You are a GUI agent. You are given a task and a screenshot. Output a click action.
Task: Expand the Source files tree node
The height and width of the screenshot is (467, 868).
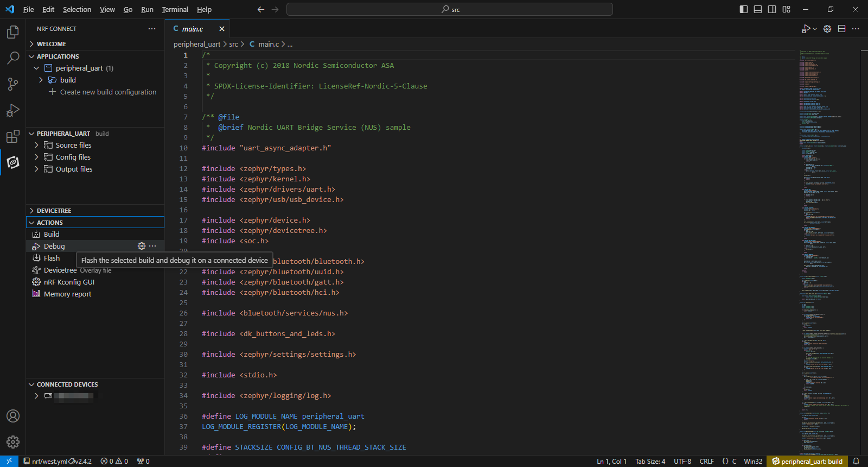(x=73, y=145)
